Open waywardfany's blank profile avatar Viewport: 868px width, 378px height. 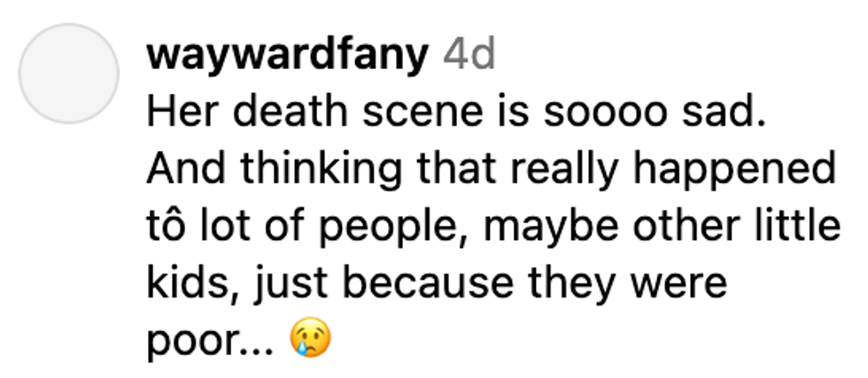69,73
